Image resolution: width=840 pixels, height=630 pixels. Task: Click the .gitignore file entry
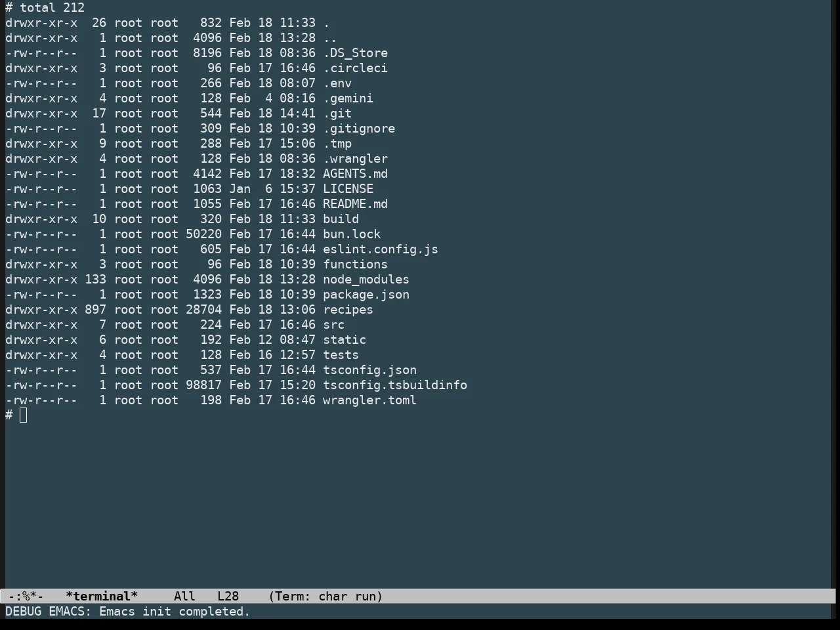pyautogui.click(x=359, y=129)
